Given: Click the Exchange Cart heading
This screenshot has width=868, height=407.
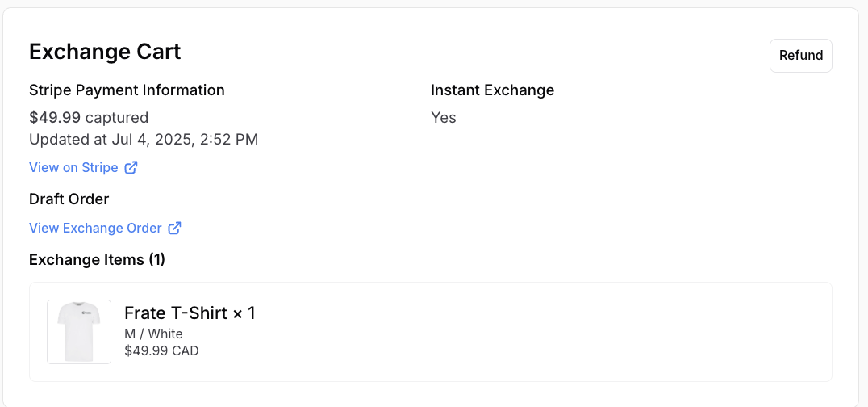Looking at the screenshot, I should click(x=105, y=52).
